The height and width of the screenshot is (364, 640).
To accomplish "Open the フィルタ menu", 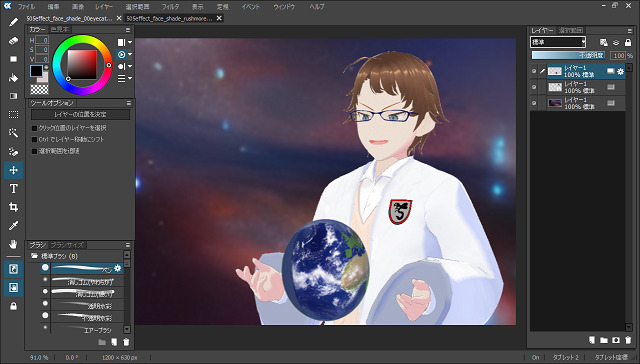I will click(170, 7).
